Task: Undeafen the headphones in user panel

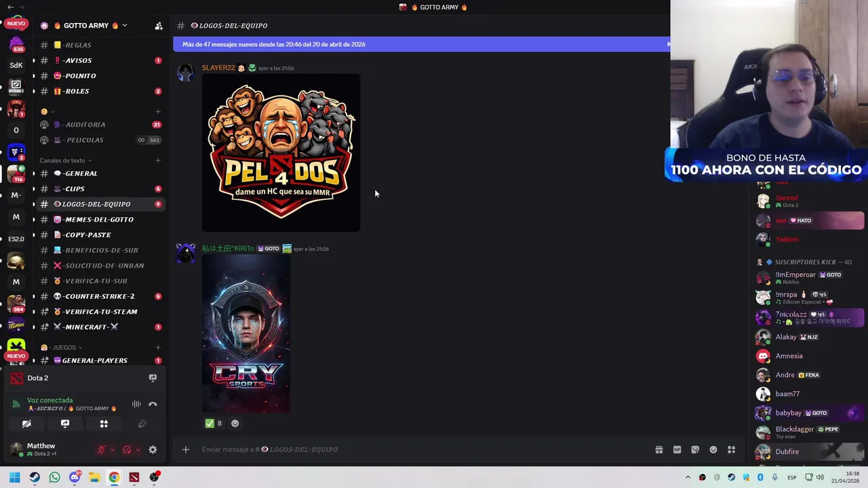Action: pos(127,449)
